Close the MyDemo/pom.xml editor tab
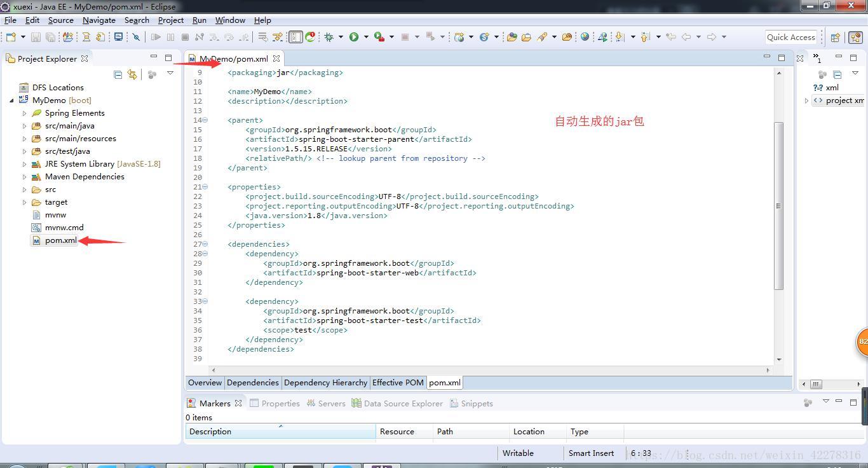 276,59
